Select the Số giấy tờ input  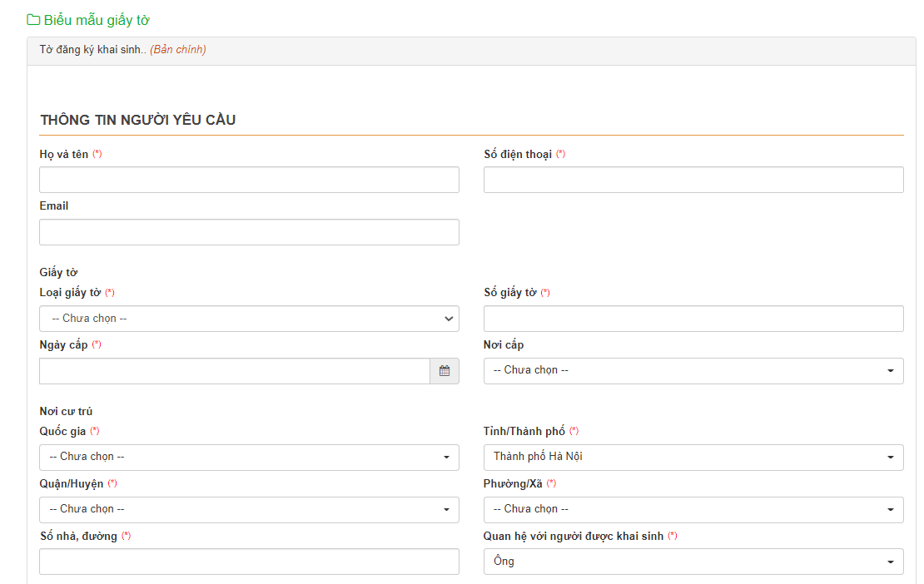(x=693, y=319)
